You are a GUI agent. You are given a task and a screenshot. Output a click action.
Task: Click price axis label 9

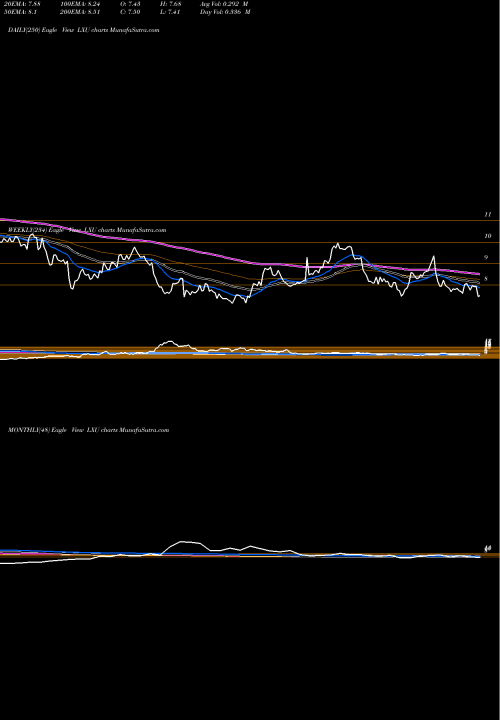pos(486,258)
